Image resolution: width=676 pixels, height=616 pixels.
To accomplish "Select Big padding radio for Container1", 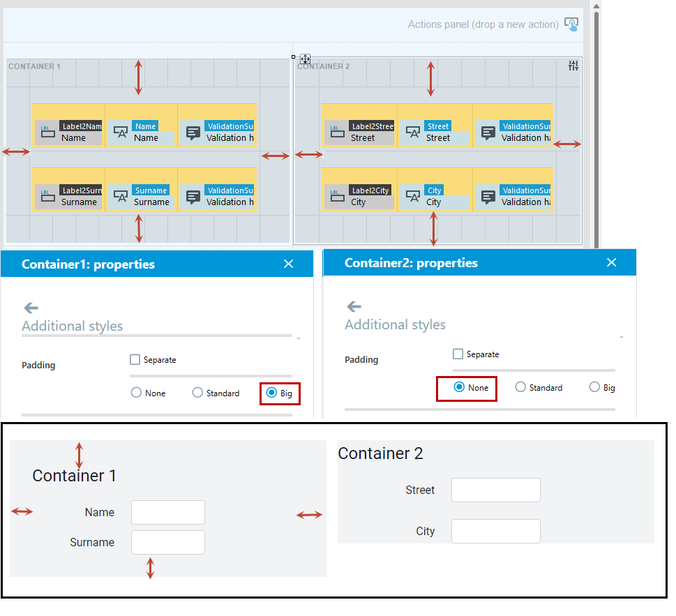I will [x=271, y=393].
